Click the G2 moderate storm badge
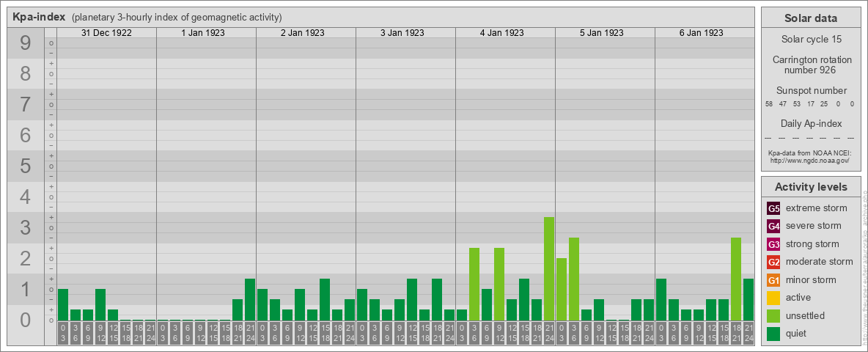 point(773,263)
